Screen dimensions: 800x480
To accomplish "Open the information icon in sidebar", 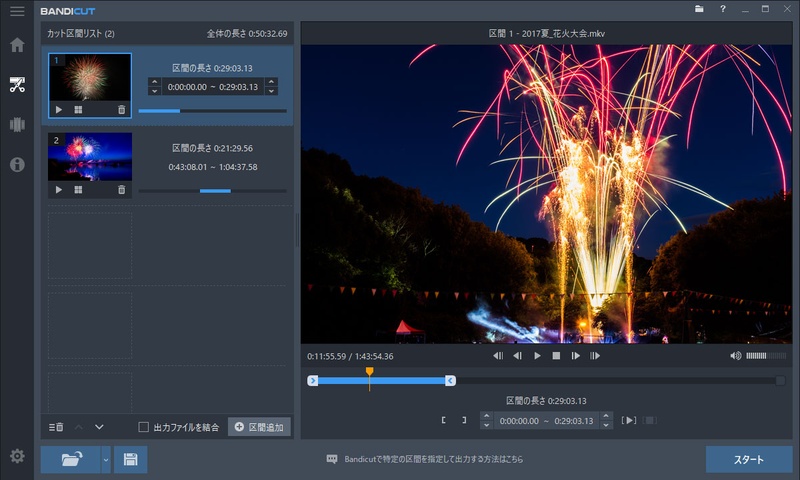I will [x=17, y=165].
